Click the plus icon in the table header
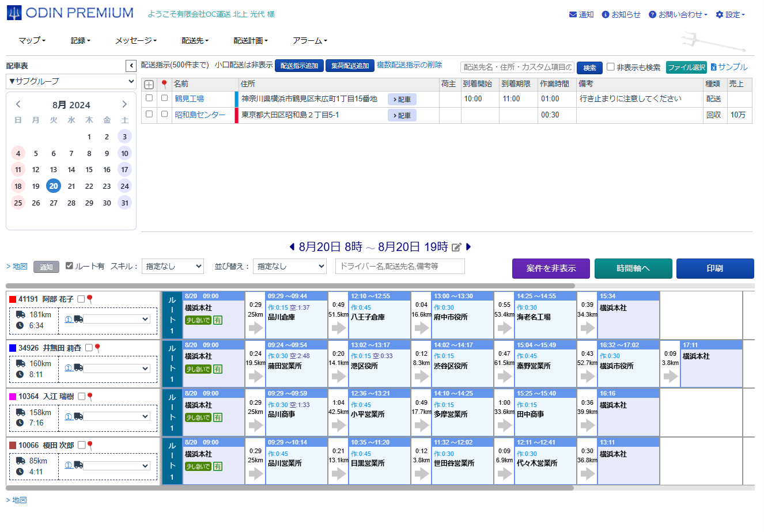 point(149,84)
